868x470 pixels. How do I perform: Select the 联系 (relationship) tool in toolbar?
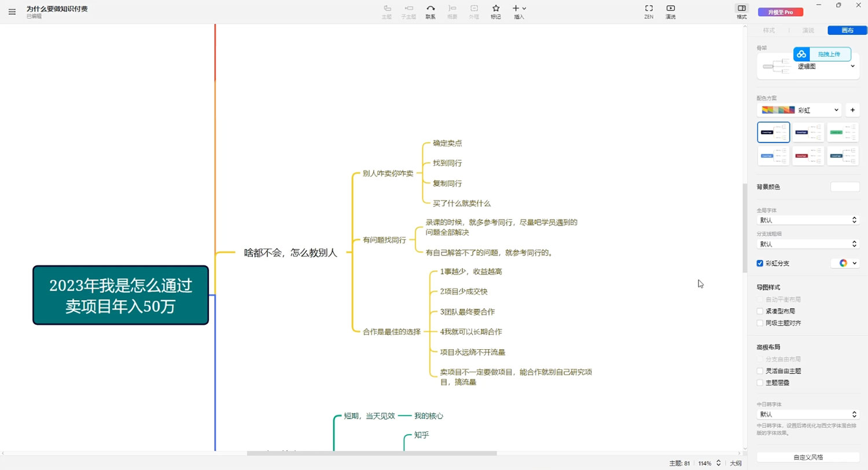pyautogui.click(x=431, y=12)
